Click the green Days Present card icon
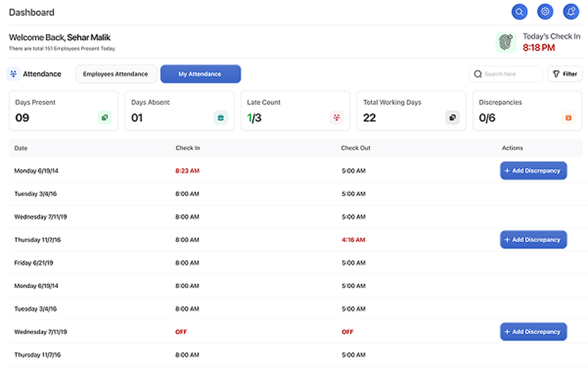 [105, 117]
